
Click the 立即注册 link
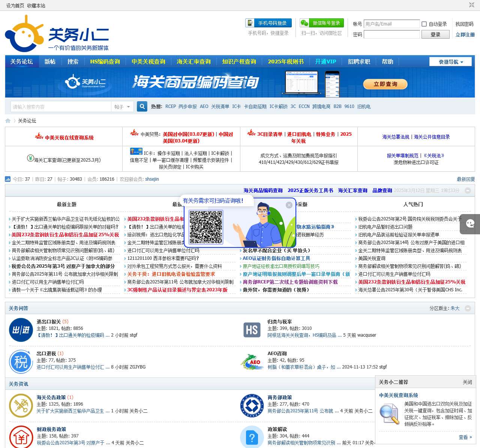click(465, 34)
